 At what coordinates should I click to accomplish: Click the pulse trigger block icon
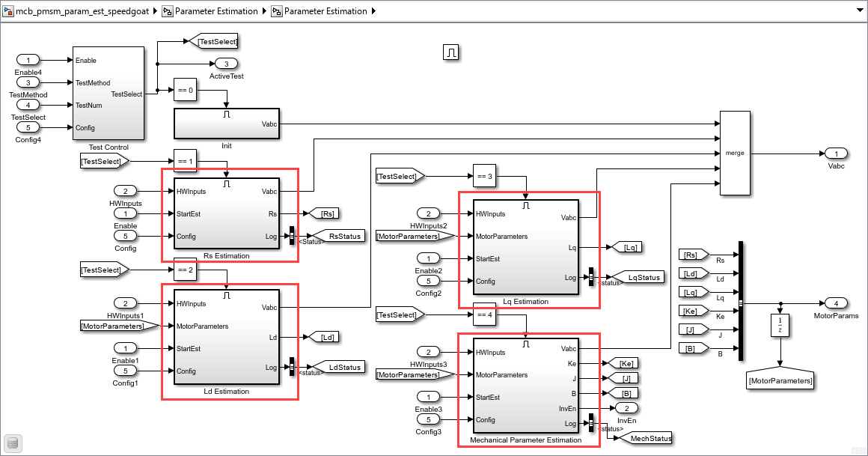[450, 52]
